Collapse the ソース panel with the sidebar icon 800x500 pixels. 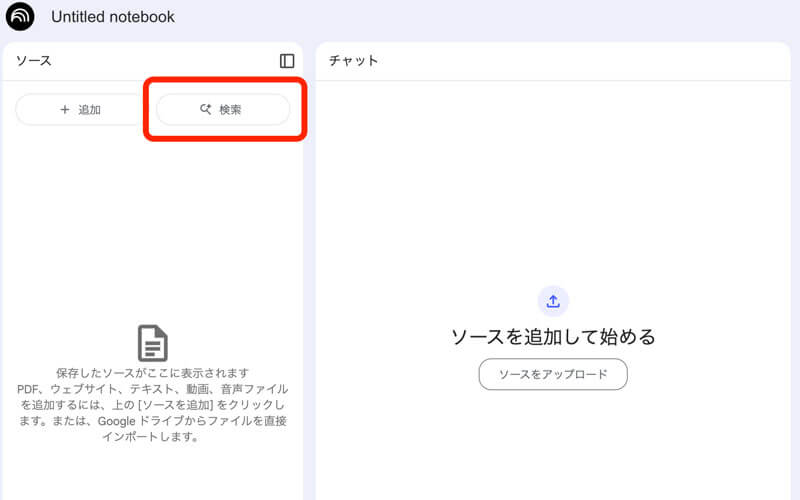(x=287, y=61)
